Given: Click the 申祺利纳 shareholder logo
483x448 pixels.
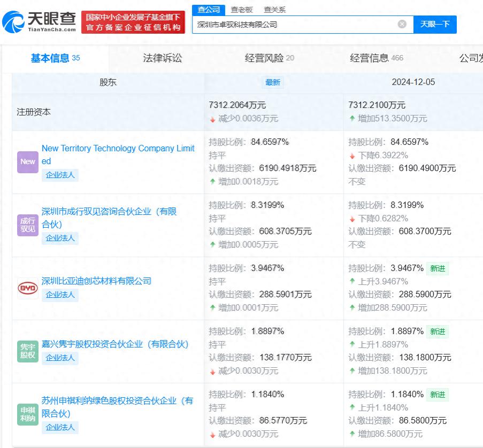Looking at the screenshot, I should 28,414.
